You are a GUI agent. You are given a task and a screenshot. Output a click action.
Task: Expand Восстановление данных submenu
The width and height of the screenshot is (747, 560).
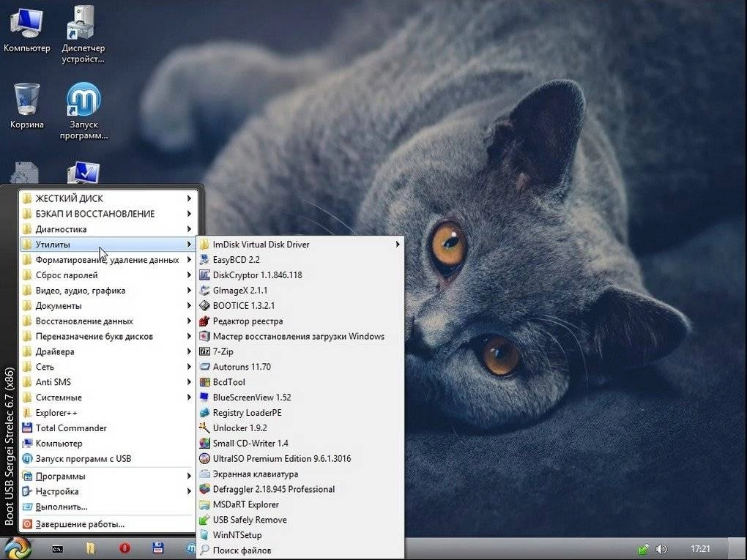point(107,321)
